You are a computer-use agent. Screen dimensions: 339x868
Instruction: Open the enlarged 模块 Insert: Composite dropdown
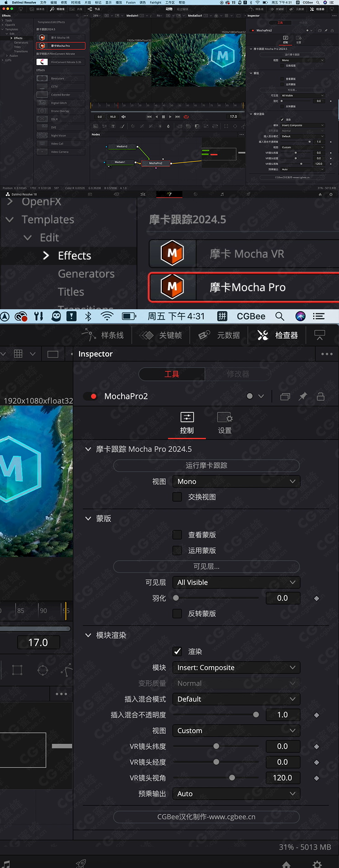pyautogui.click(x=236, y=668)
